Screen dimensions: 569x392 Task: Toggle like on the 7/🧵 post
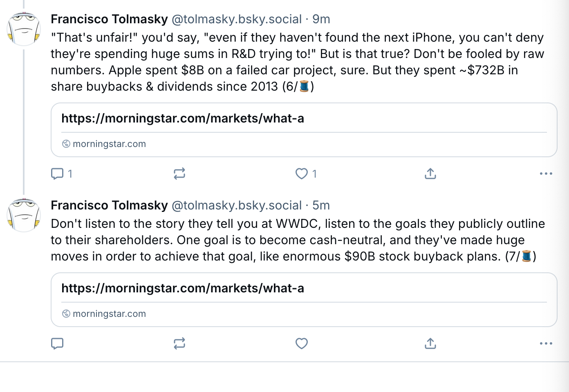click(x=302, y=343)
